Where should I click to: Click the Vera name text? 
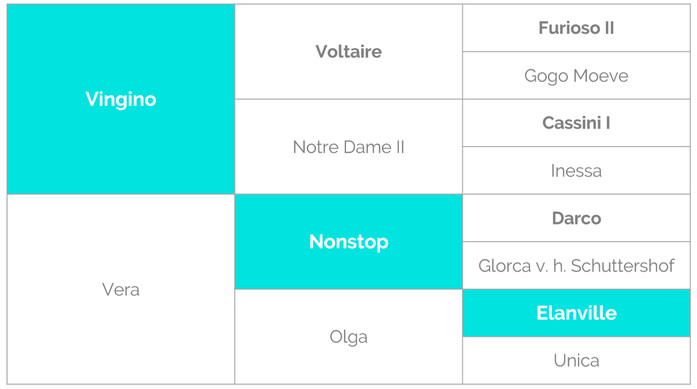point(121,290)
